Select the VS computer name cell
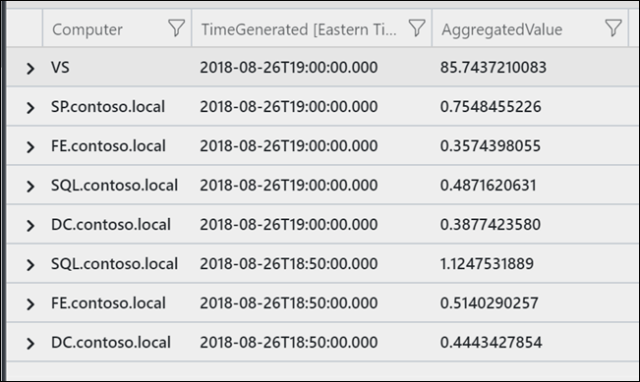 [60, 67]
